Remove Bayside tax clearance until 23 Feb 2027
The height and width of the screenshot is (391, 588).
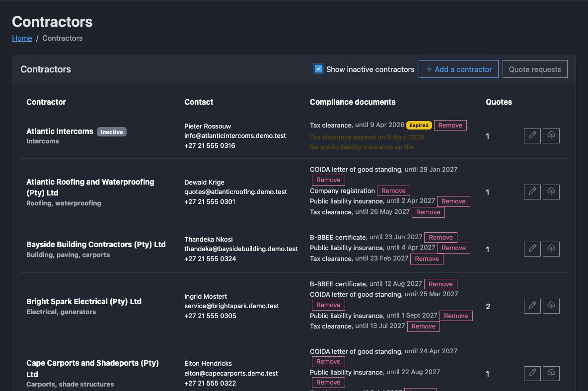click(427, 259)
